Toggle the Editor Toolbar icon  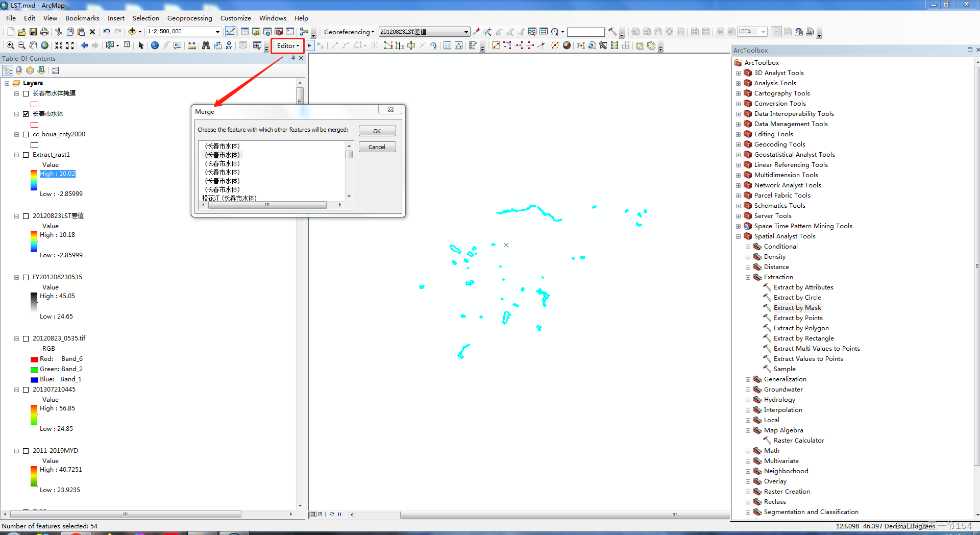pyautogui.click(x=231, y=32)
